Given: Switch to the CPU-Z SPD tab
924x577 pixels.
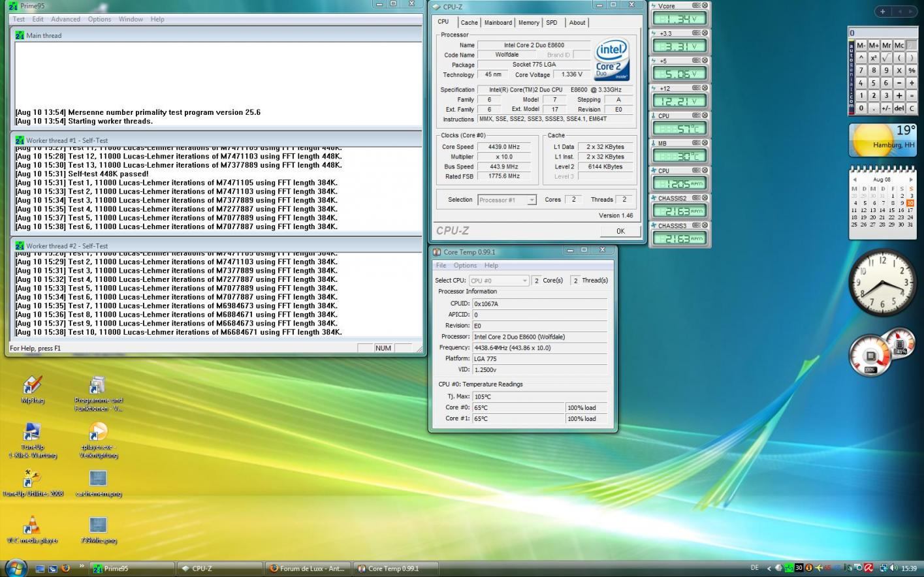Looking at the screenshot, I should pos(552,22).
